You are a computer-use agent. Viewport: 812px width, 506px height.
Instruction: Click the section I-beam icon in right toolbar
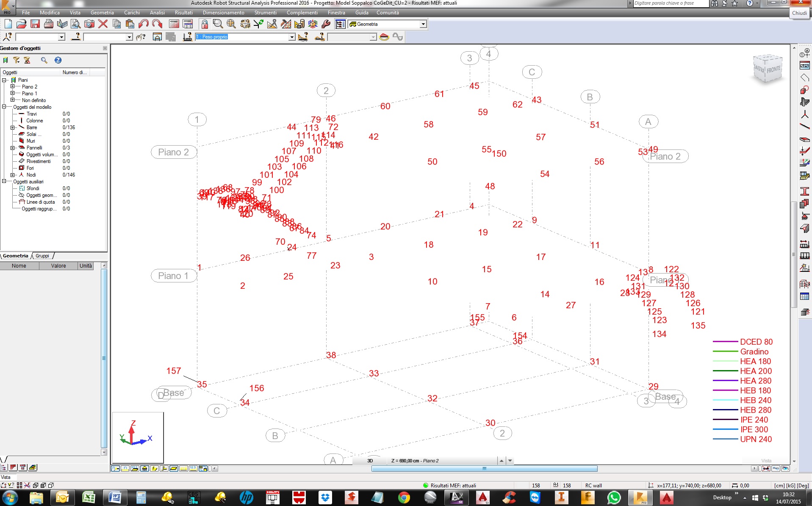[804, 191]
